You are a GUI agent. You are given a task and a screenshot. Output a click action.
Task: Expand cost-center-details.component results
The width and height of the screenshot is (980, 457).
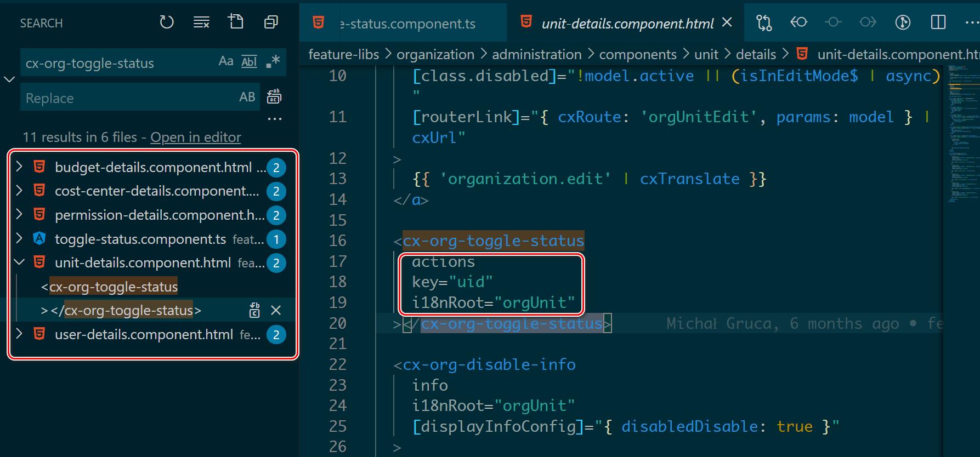tap(19, 191)
